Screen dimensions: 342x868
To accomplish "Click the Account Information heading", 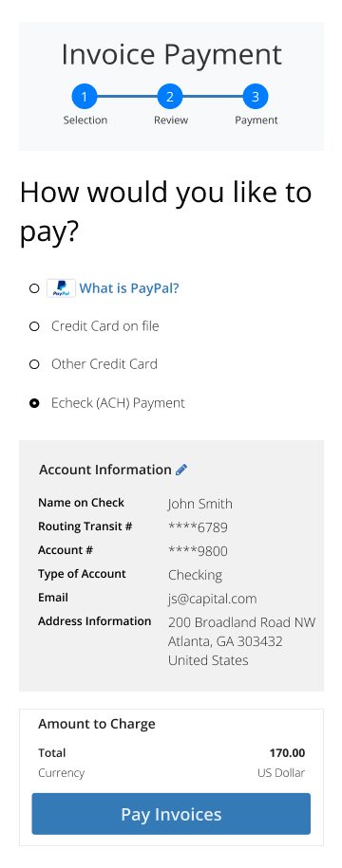I will point(105,470).
